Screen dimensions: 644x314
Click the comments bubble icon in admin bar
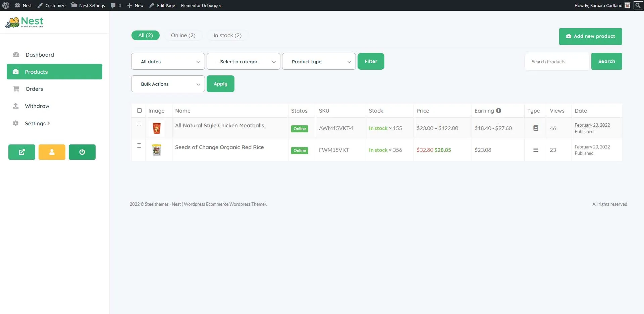[x=113, y=5]
